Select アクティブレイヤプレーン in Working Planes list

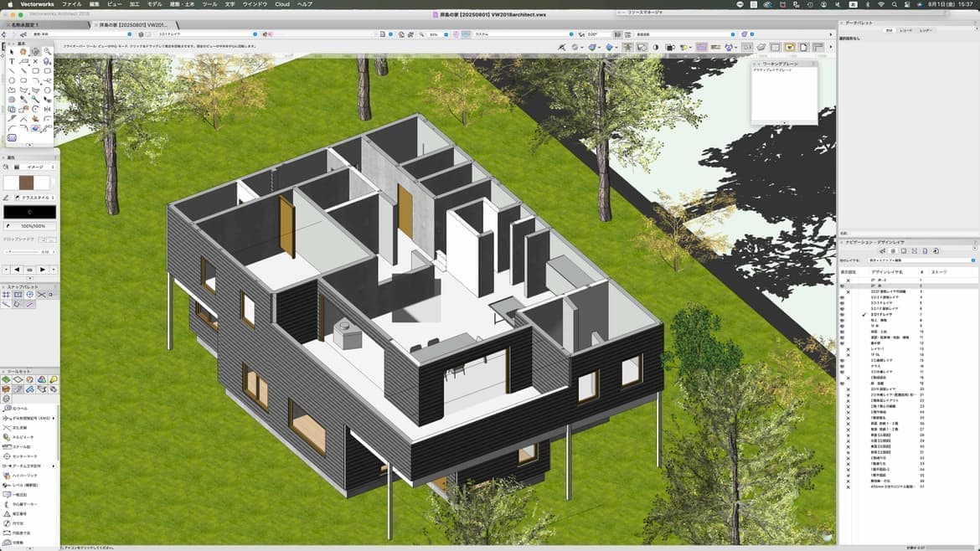774,71
